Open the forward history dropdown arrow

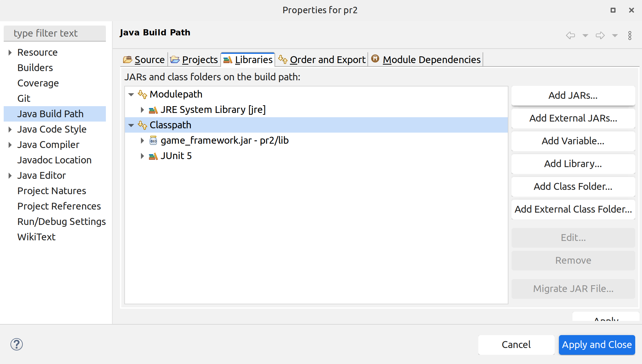[x=615, y=36]
